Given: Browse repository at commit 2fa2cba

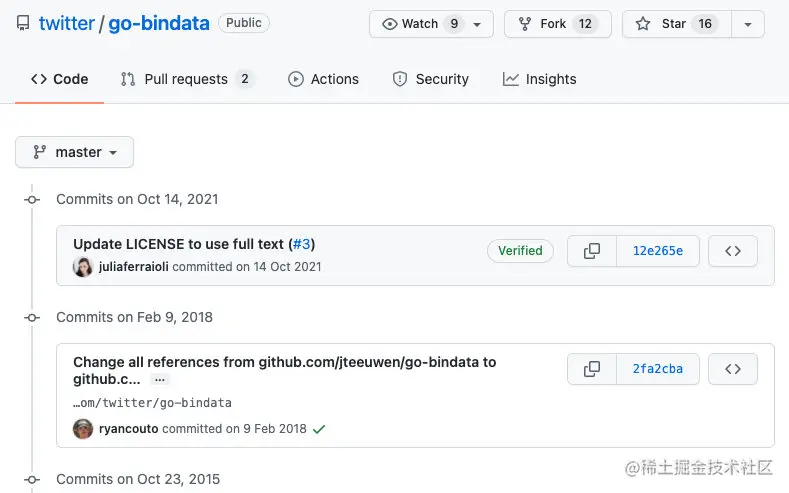Looking at the screenshot, I should point(733,369).
